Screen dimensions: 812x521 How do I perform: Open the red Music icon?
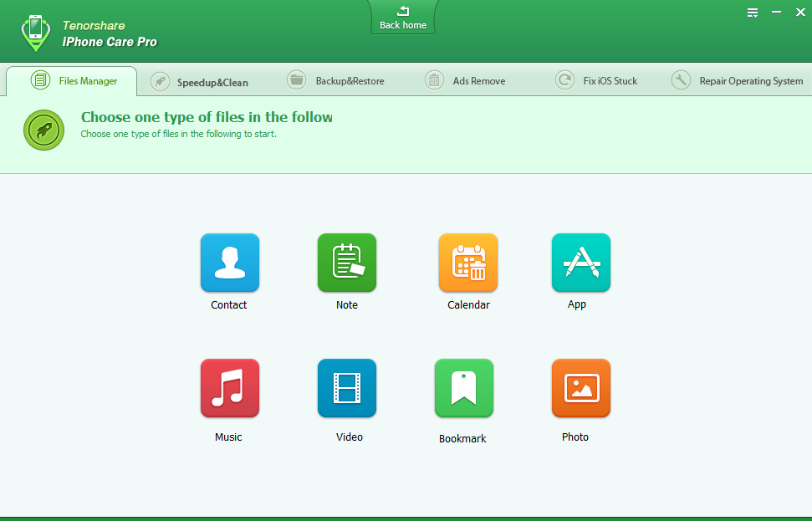point(229,388)
